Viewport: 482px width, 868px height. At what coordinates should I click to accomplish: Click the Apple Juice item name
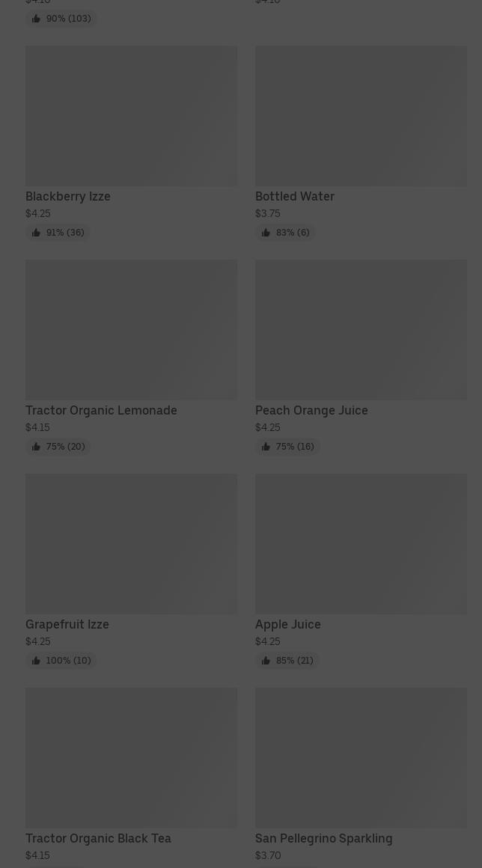pos(287,624)
